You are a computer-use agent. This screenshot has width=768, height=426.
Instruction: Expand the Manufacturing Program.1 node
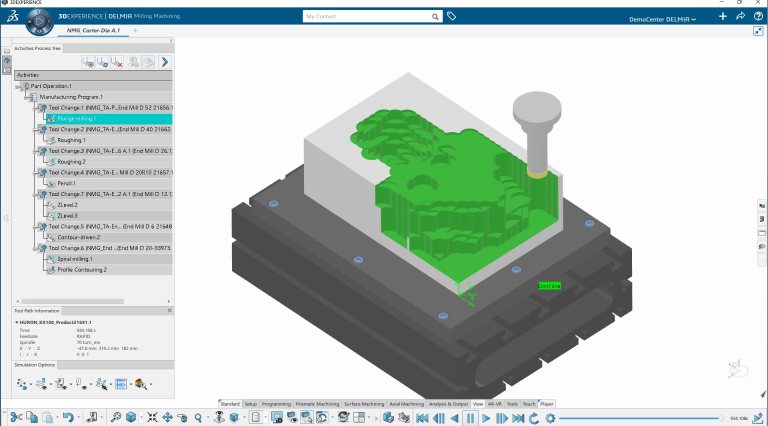point(26,97)
